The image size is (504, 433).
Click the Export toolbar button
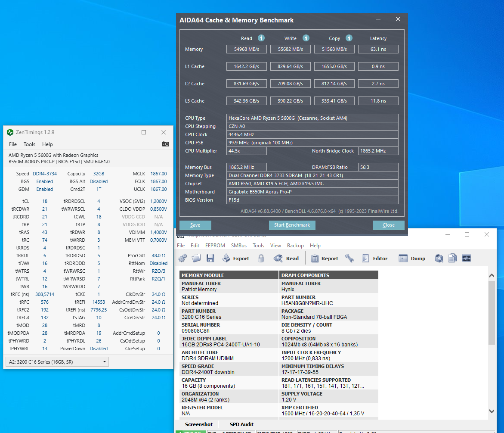(x=236, y=259)
